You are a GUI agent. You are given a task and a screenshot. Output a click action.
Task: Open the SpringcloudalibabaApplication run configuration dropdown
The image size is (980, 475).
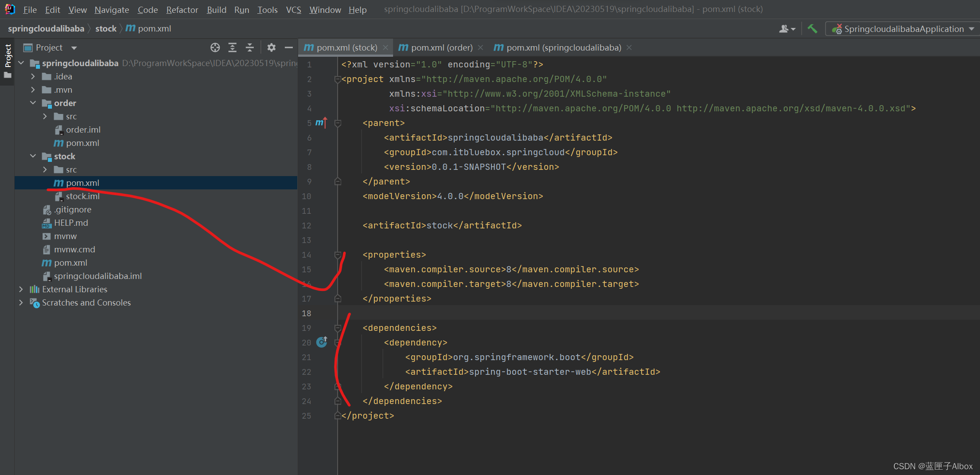pos(903,29)
